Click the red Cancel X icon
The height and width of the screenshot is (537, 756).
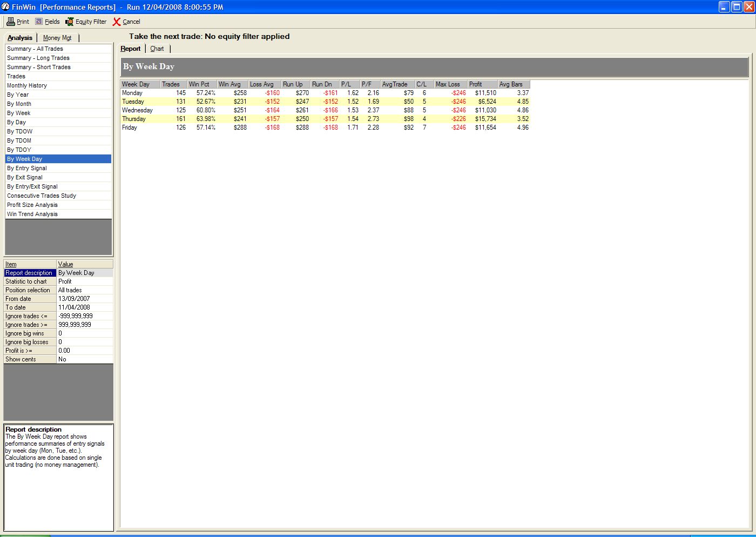(117, 22)
